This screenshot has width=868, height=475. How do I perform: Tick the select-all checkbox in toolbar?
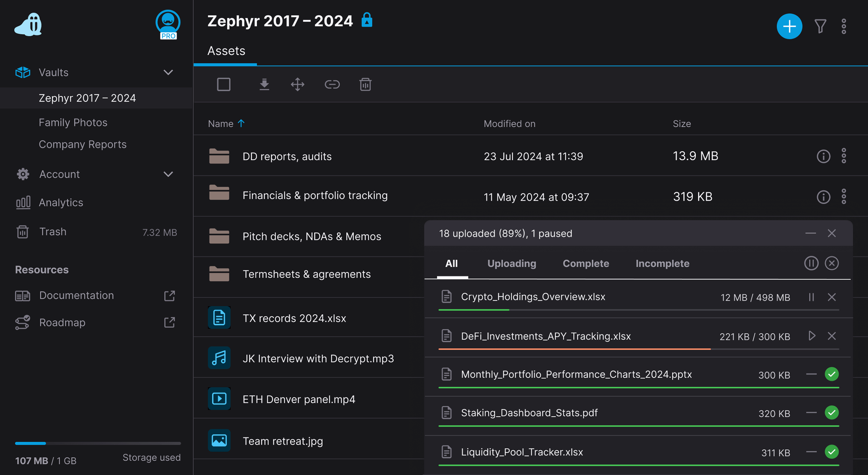point(224,84)
